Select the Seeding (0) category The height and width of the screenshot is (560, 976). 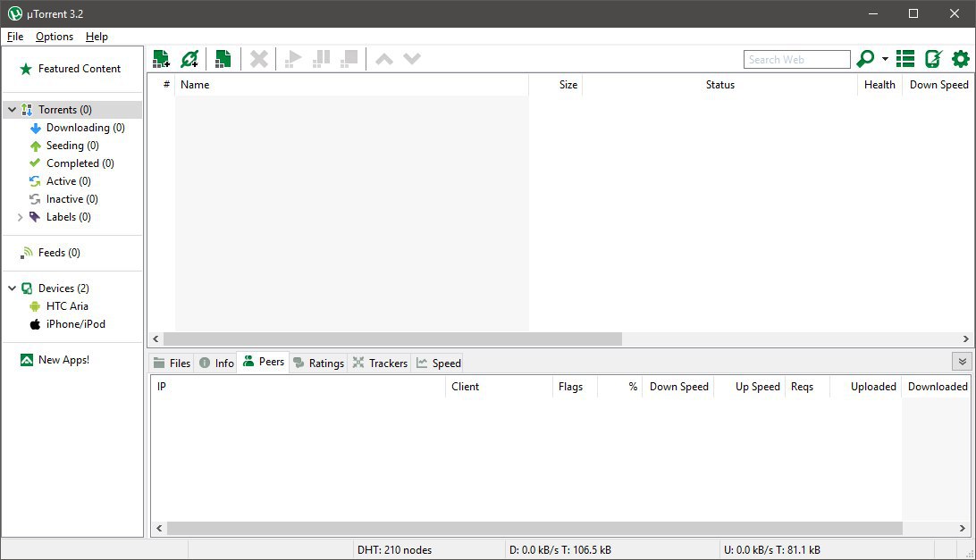pyautogui.click(x=72, y=146)
